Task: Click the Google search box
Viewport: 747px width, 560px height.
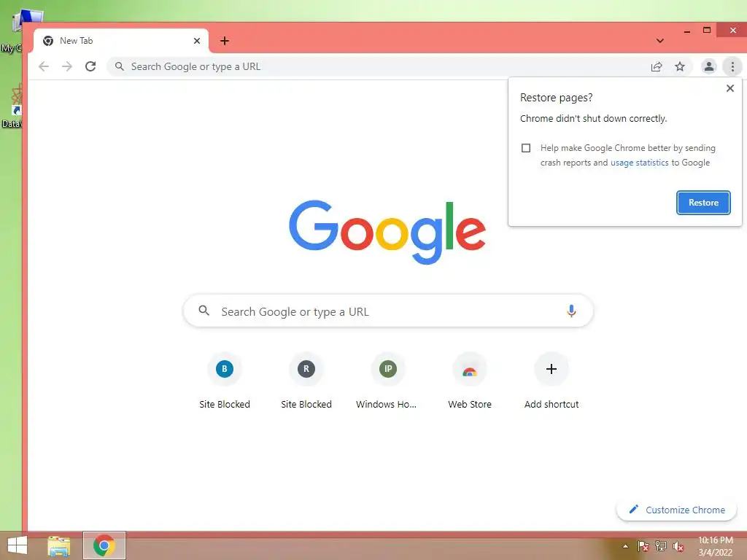Action: tap(388, 311)
